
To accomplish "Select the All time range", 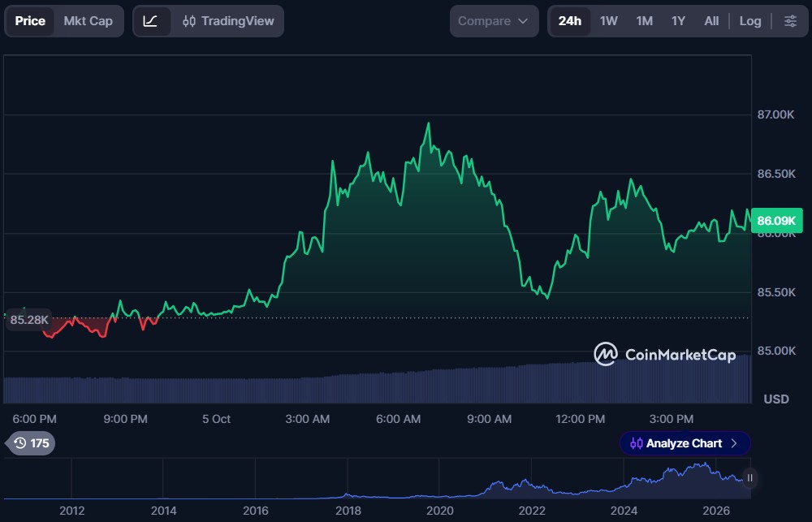I will tap(711, 21).
